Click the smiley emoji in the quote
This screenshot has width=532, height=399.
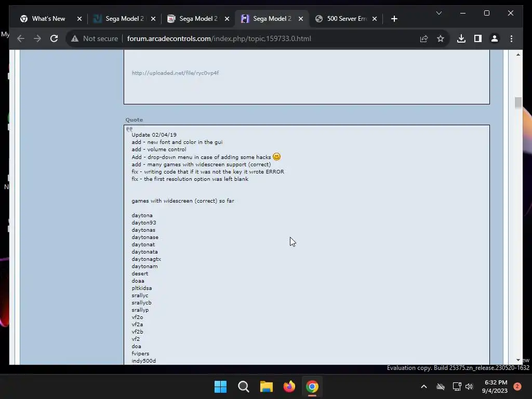click(x=276, y=157)
